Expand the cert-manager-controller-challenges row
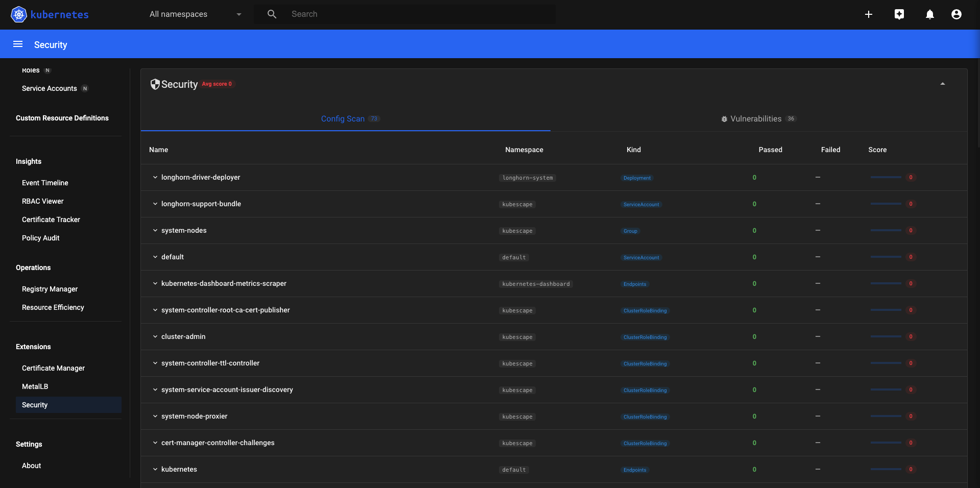Image resolution: width=980 pixels, height=488 pixels. coord(155,443)
